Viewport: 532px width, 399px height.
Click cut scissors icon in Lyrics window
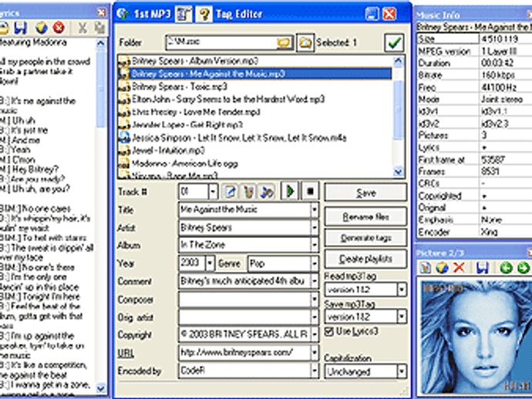click(x=82, y=28)
